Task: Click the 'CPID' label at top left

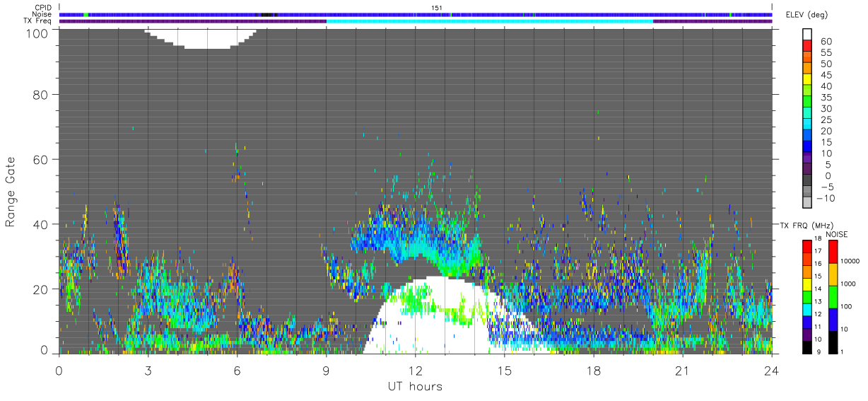Action: tap(42, 8)
